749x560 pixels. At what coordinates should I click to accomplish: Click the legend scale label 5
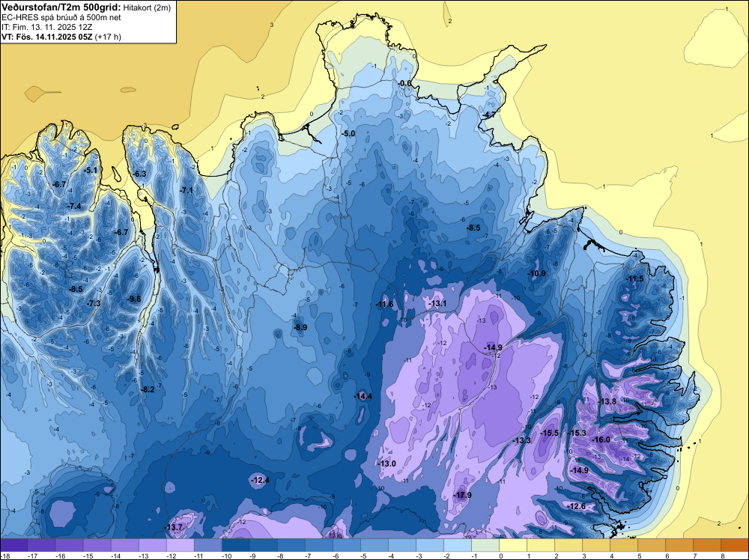(639, 556)
